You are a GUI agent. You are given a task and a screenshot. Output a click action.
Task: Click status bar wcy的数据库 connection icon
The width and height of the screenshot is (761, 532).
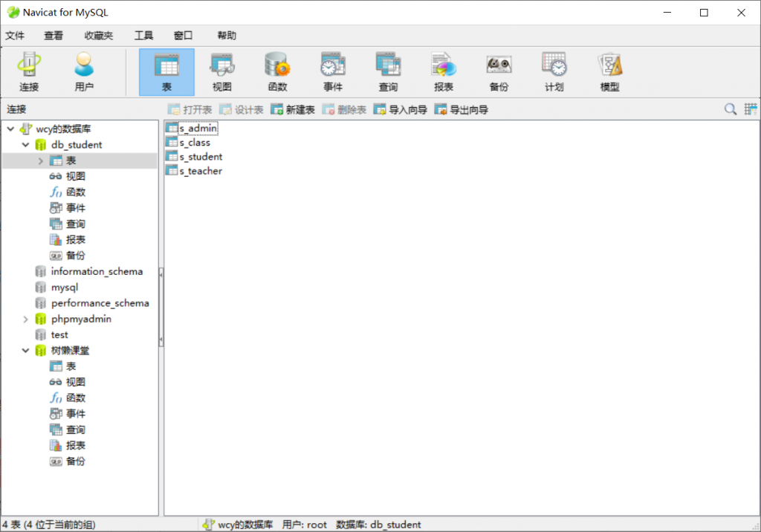coord(208,525)
